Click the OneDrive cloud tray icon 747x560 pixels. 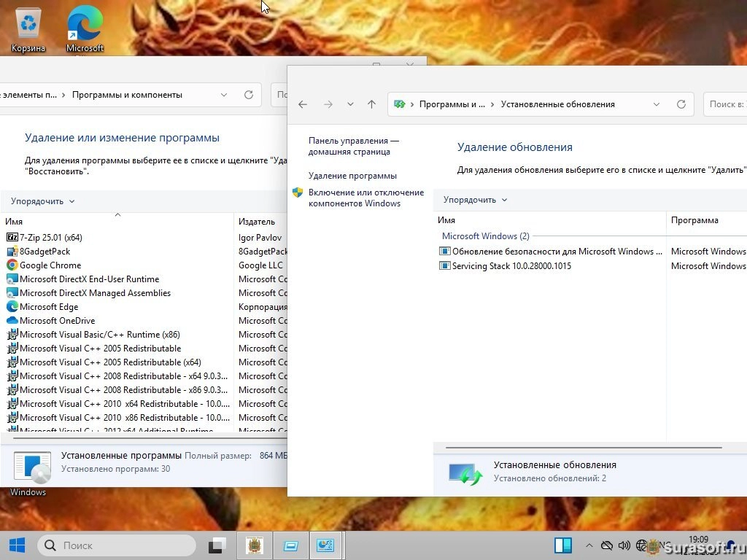[x=606, y=545]
